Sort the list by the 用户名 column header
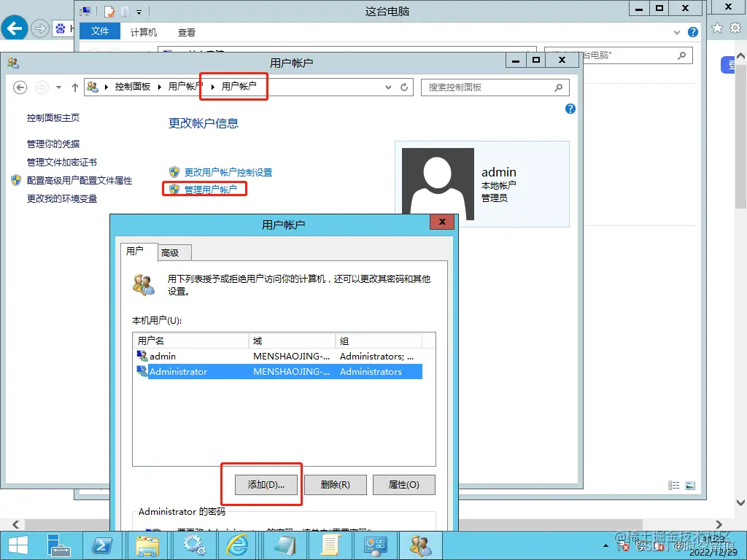The height and width of the screenshot is (560, 747). click(x=191, y=341)
